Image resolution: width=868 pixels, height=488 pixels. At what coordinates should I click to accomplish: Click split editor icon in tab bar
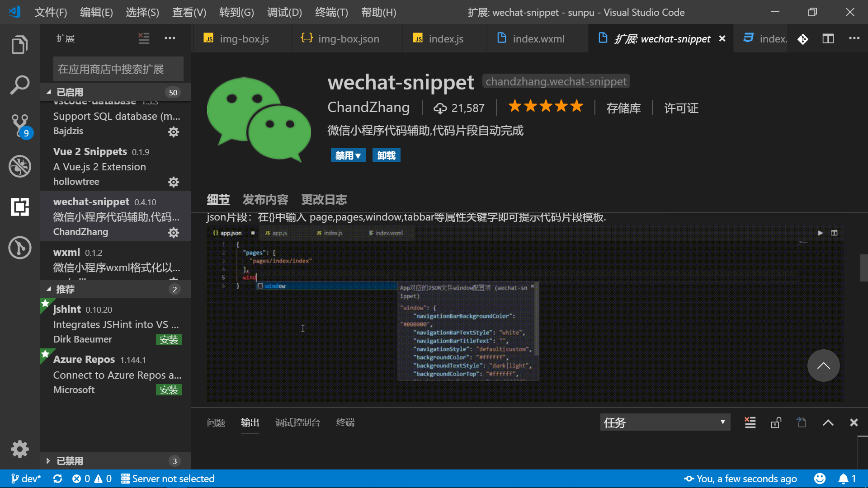coord(828,39)
